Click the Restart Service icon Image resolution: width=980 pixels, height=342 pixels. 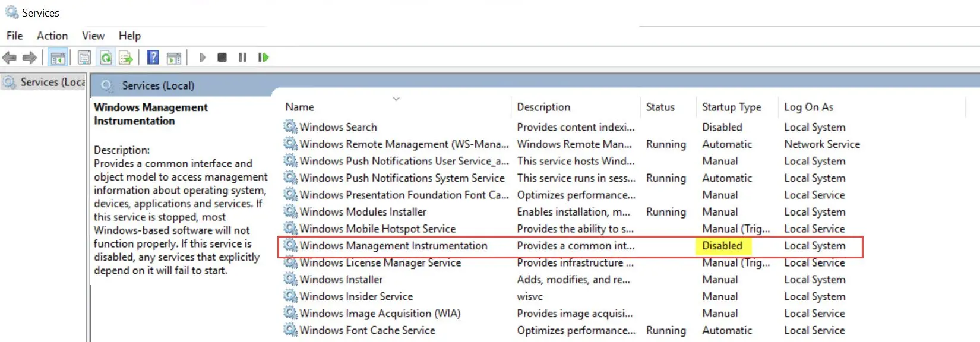tap(263, 58)
